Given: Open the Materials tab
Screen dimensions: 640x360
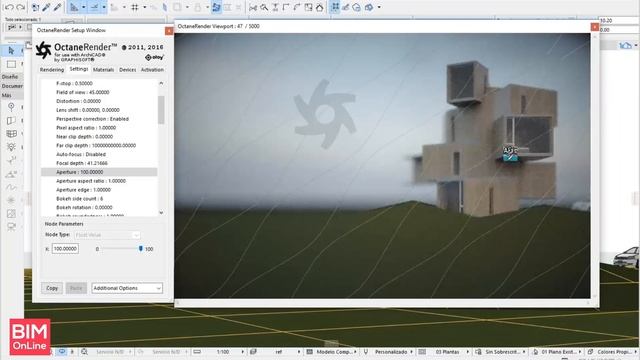Looking at the screenshot, I should pos(103,70).
